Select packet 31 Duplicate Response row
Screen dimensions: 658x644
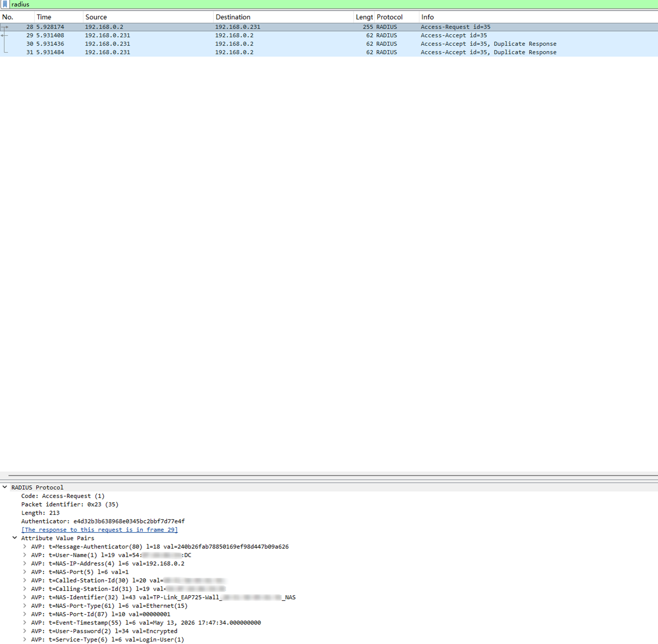329,52
